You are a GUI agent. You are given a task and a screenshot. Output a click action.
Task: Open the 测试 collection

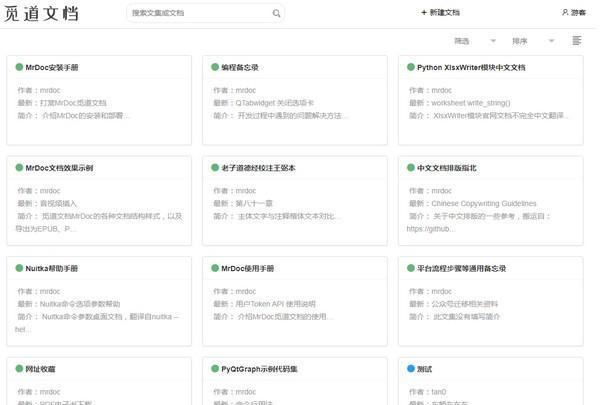click(x=424, y=369)
